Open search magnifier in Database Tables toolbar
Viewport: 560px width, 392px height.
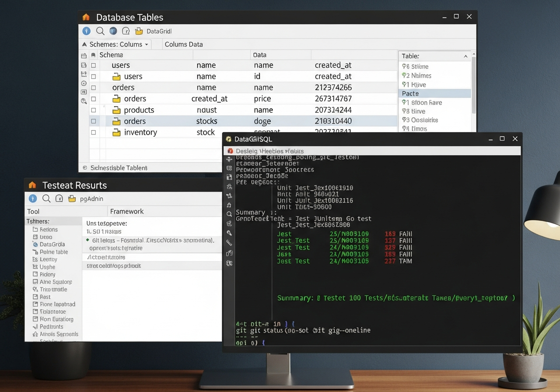(100, 31)
